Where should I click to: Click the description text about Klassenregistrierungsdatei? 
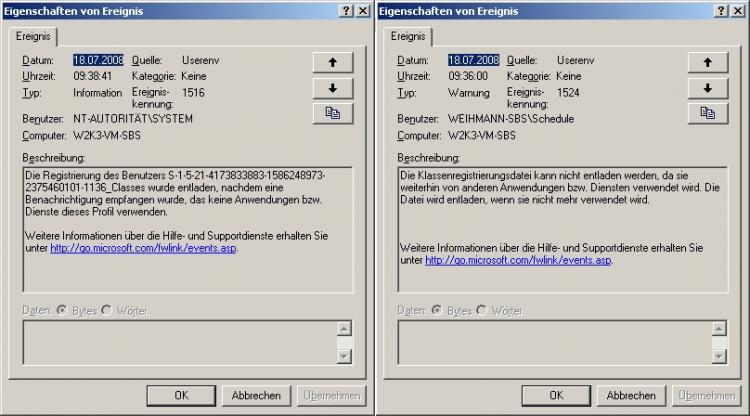(x=560, y=187)
